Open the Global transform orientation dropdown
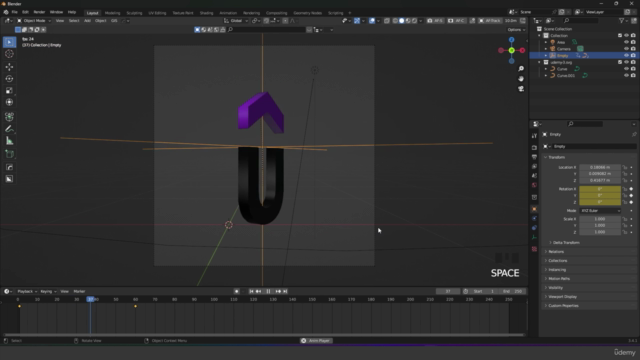This screenshot has width=640, height=360. (x=236, y=21)
